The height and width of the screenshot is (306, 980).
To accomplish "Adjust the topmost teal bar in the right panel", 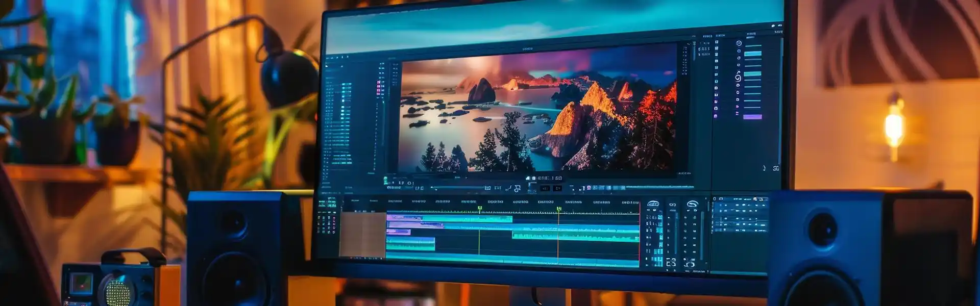I will point(753,53).
